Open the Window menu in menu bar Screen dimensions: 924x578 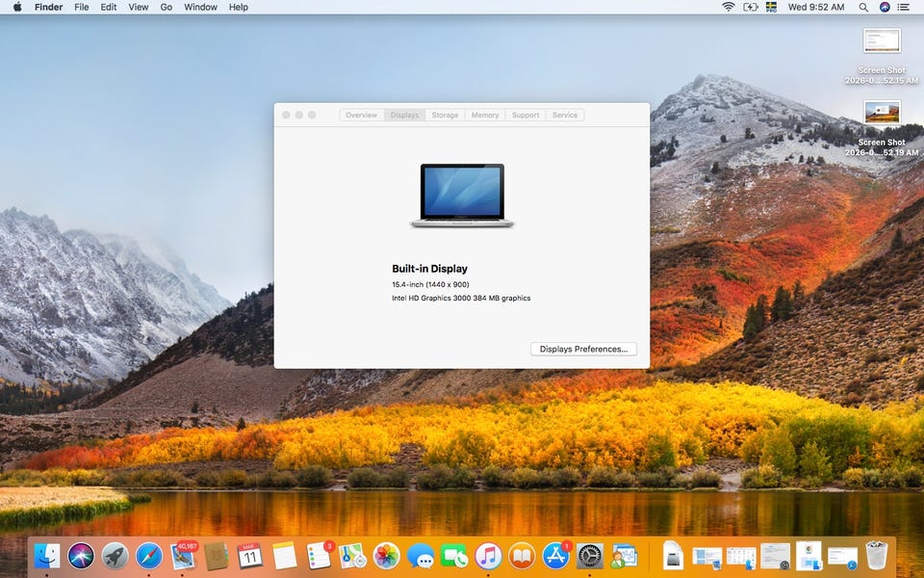click(200, 7)
